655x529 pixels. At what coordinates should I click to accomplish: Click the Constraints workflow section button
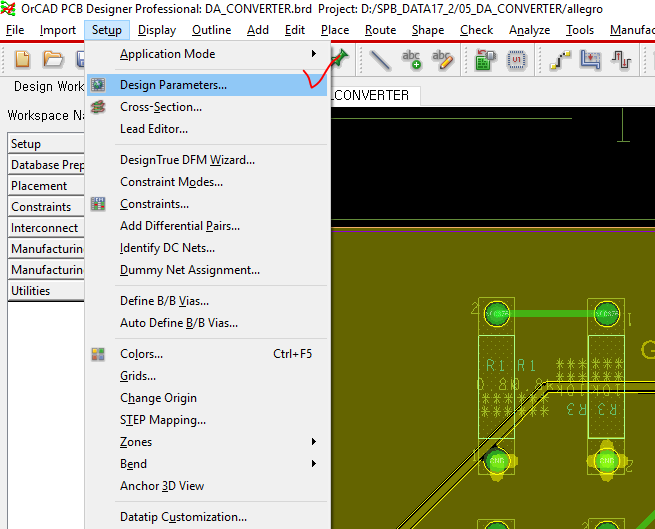[x=46, y=207]
